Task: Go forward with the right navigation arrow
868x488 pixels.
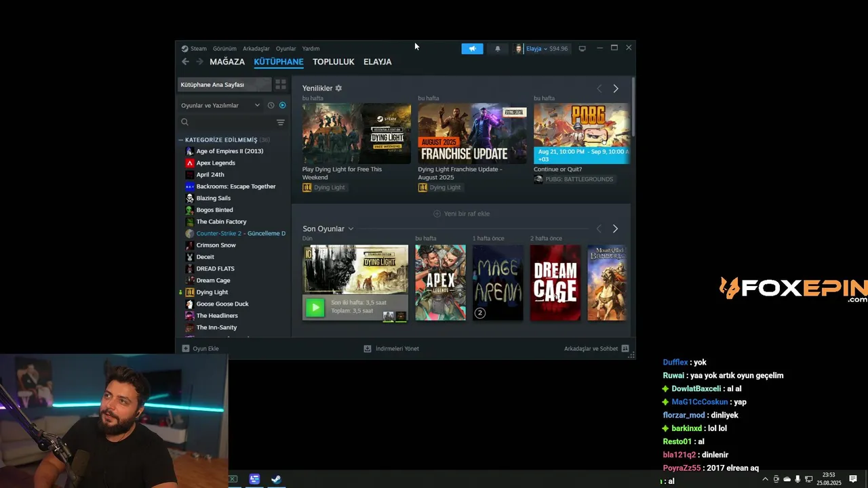Action: click(199, 62)
